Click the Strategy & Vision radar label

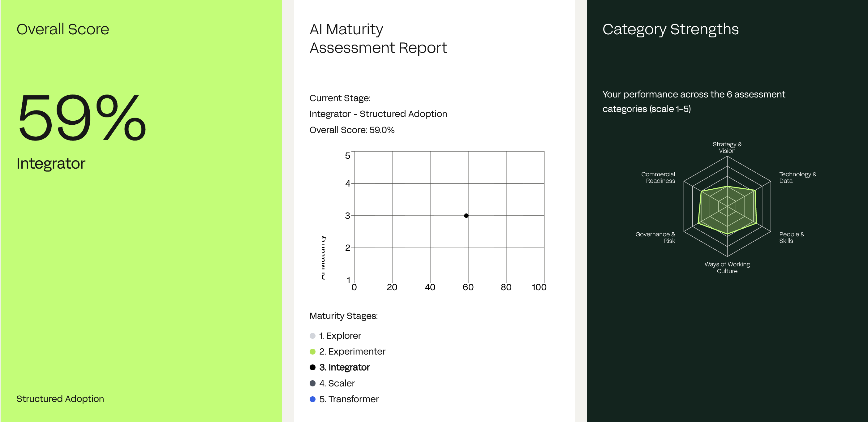(727, 147)
